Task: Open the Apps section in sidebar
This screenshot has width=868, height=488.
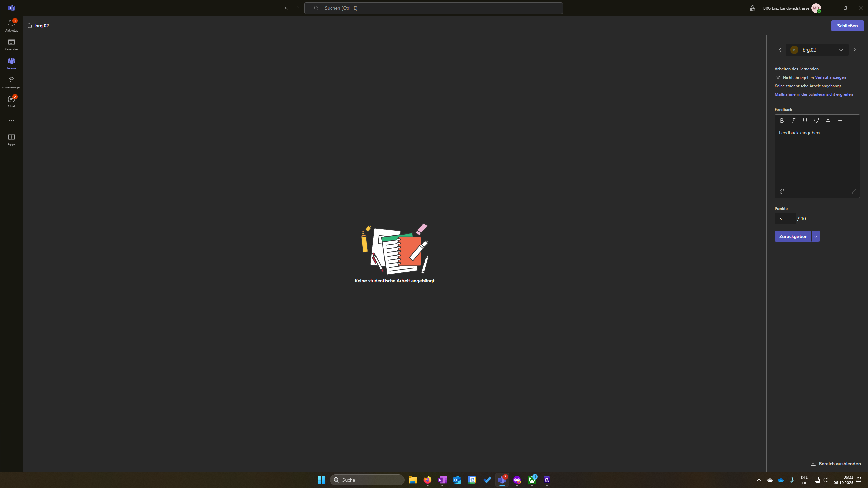Action: point(12,140)
